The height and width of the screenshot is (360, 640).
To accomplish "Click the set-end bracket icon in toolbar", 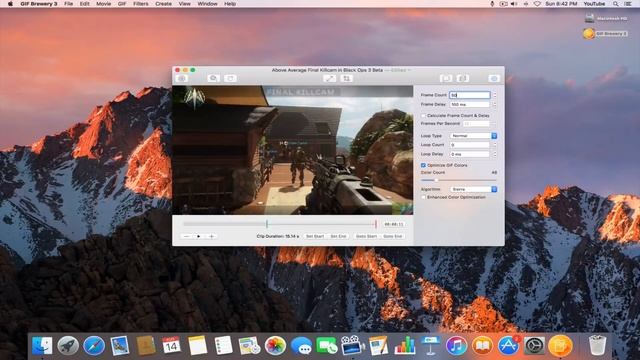I will click(462, 78).
